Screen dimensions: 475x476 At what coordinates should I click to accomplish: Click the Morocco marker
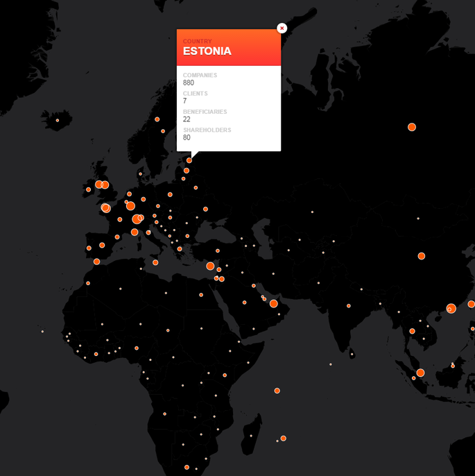click(x=88, y=283)
